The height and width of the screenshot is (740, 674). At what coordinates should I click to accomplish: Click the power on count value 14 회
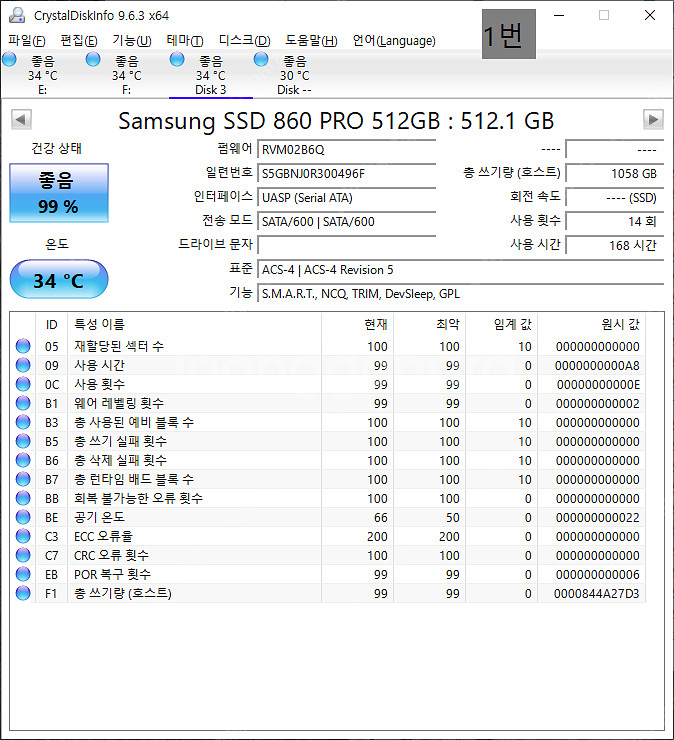click(615, 222)
